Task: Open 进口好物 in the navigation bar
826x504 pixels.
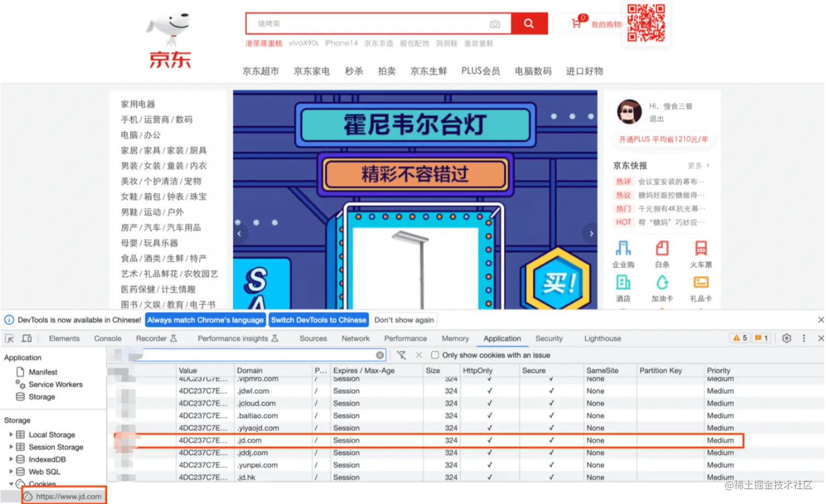Action: 585,71
